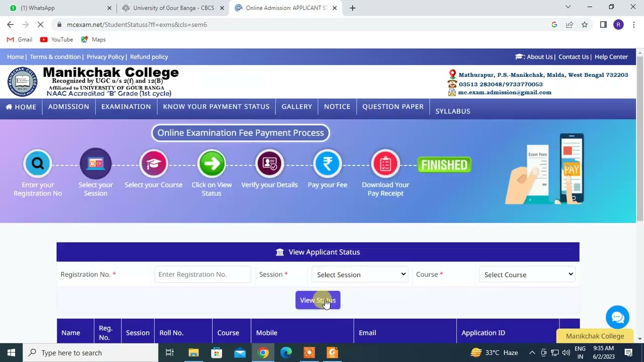644x362 pixels.
Task: Open KNOW YOUR PAYMENT STATUS menu
Action: 216,107
